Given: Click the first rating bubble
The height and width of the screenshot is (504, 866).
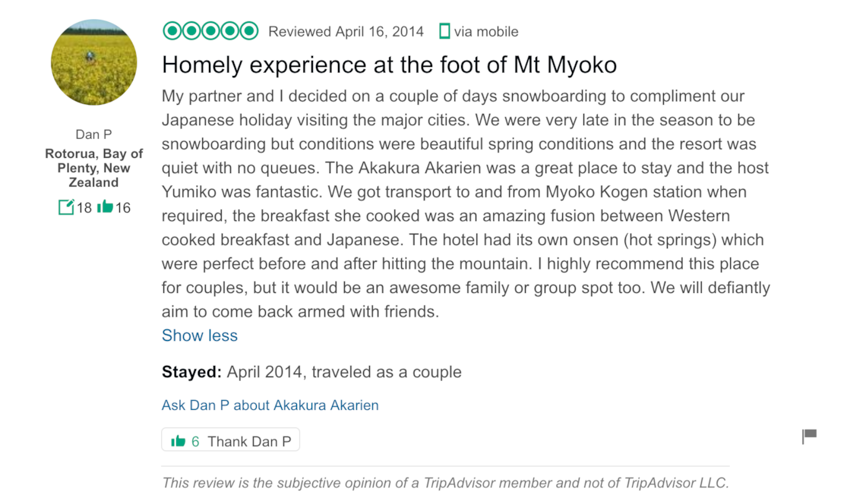Looking at the screenshot, I should tap(172, 31).
